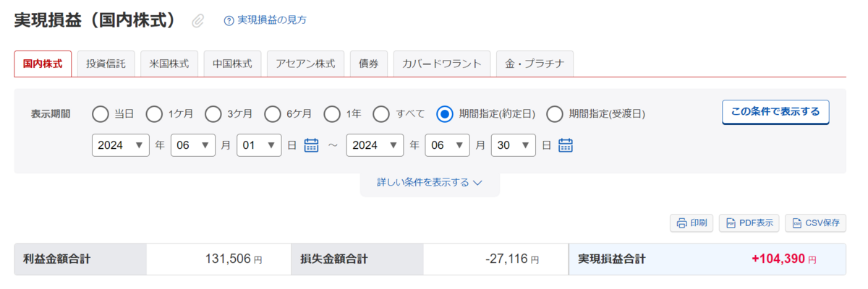Select the すべて radio button
Screen dimensions: 868x289
[381, 113]
